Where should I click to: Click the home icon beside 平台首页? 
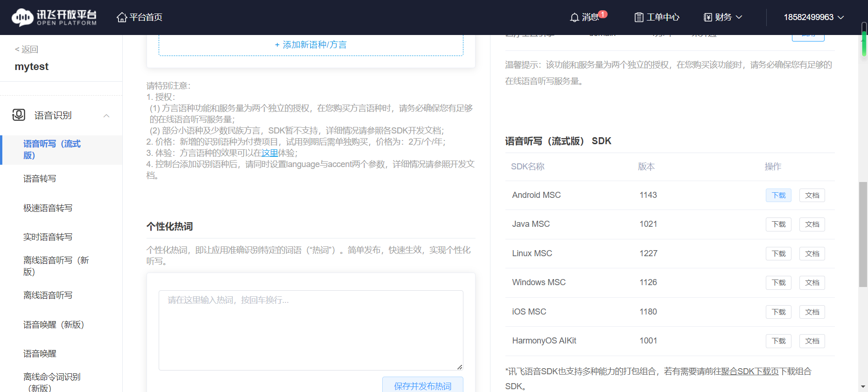(122, 17)
